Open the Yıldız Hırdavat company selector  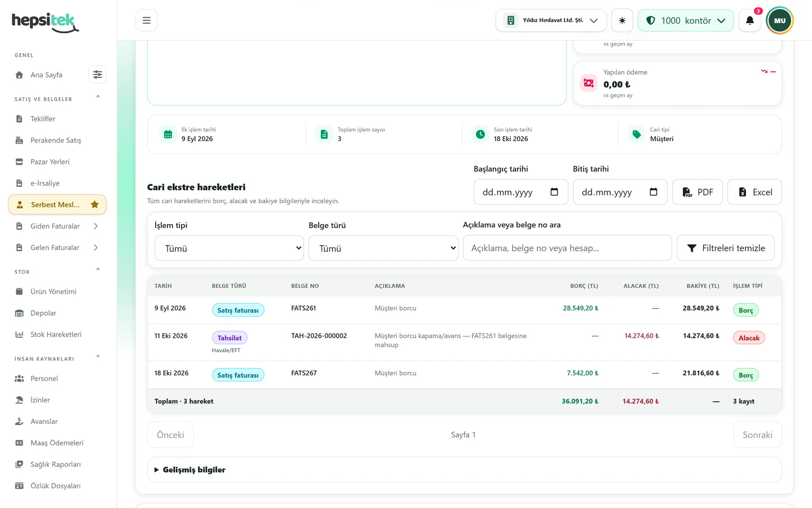(551, 20)
